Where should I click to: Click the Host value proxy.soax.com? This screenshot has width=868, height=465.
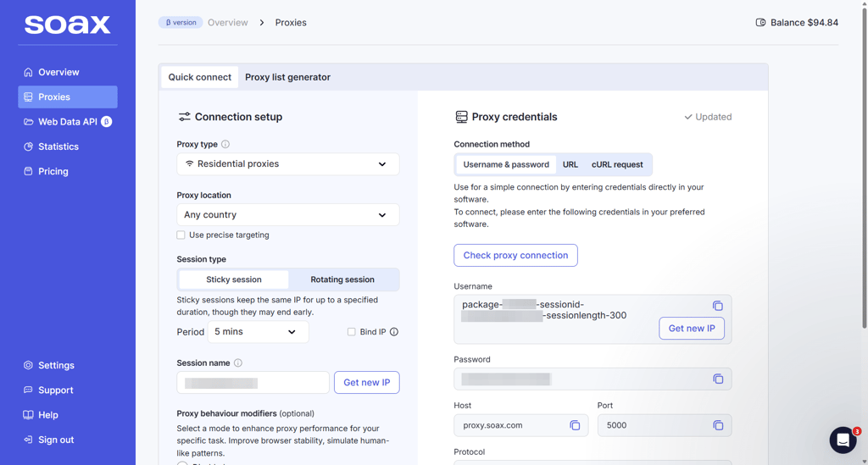click(492, 425)
